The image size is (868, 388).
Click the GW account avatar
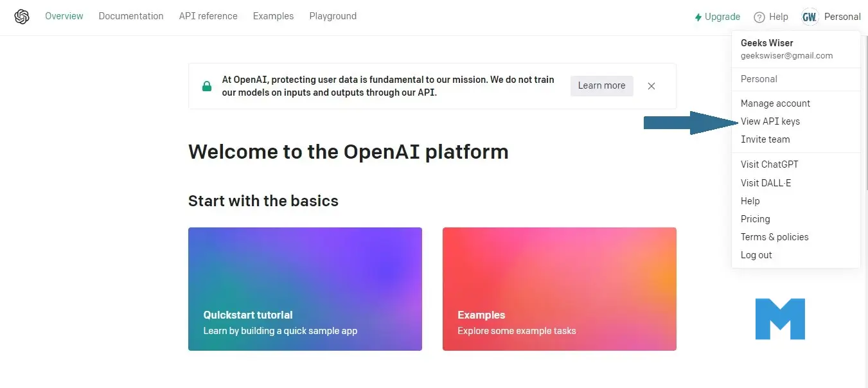pyautogui.click(x=810, y=17)
